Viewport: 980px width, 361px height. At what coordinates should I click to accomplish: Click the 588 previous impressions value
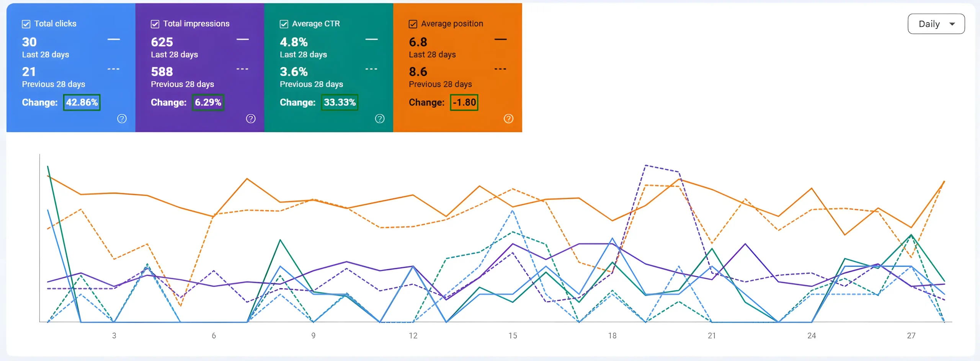[x=162, y=72]
